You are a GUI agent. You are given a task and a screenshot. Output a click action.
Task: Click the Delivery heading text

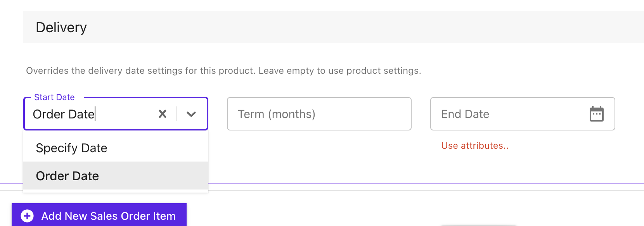pyautogui.click(x=61, y=28)
